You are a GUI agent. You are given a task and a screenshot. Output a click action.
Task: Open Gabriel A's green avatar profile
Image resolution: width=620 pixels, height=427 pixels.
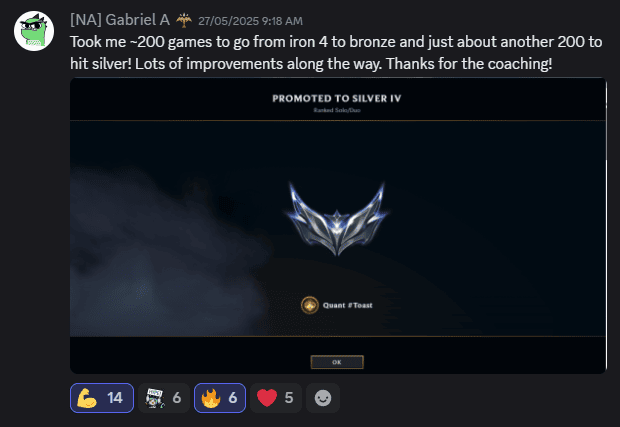[x=34, y=31]
